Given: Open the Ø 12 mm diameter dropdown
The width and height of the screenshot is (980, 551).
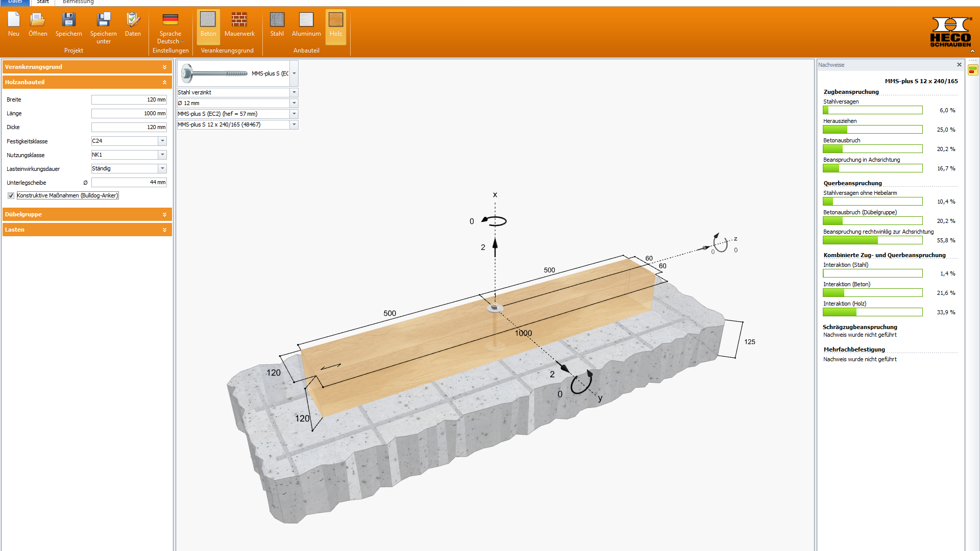Looking at the screenshot, I should pyautogui.click(x=294, y=103).
